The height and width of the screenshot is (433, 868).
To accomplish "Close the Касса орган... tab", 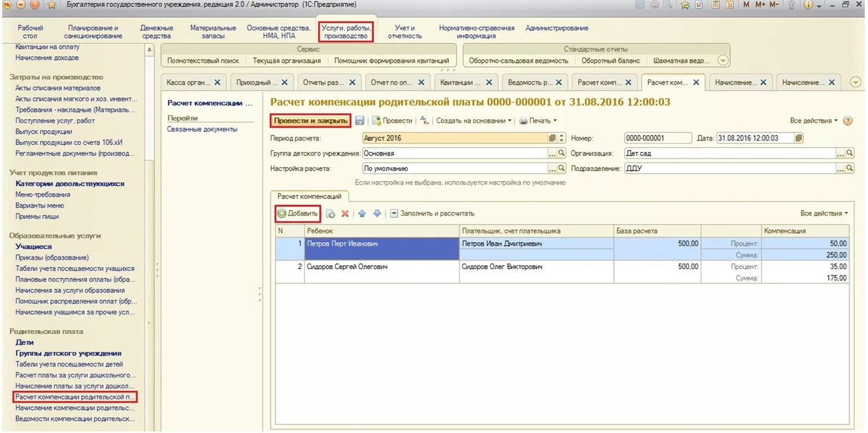I will coord(217,83).
